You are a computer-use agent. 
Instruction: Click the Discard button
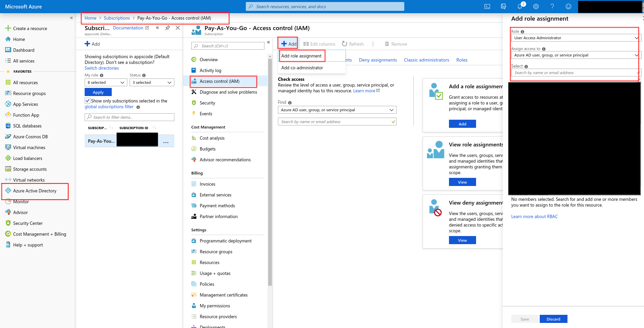click(x=553, y=319)
